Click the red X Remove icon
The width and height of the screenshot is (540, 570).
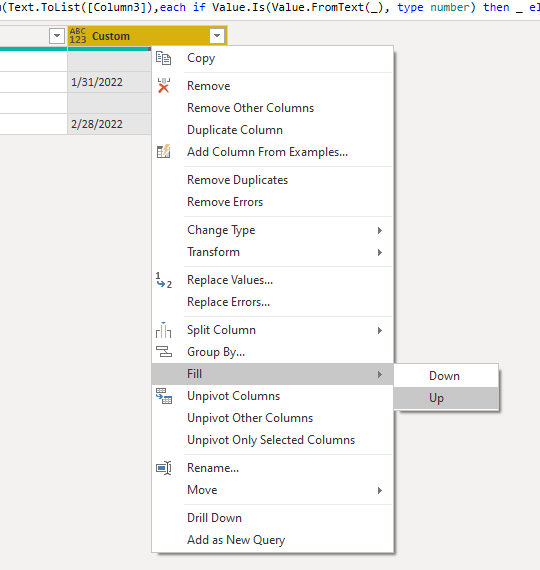164,86
